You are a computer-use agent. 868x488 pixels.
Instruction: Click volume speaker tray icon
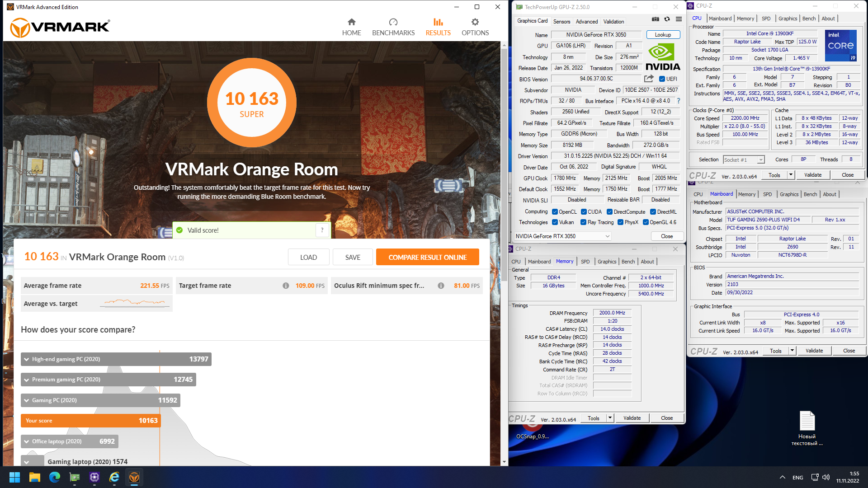pos(826,477)
